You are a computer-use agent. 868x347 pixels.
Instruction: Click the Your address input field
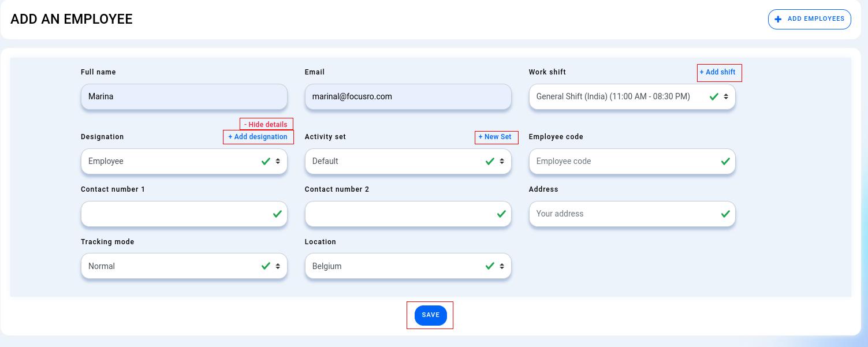point(612,214)
